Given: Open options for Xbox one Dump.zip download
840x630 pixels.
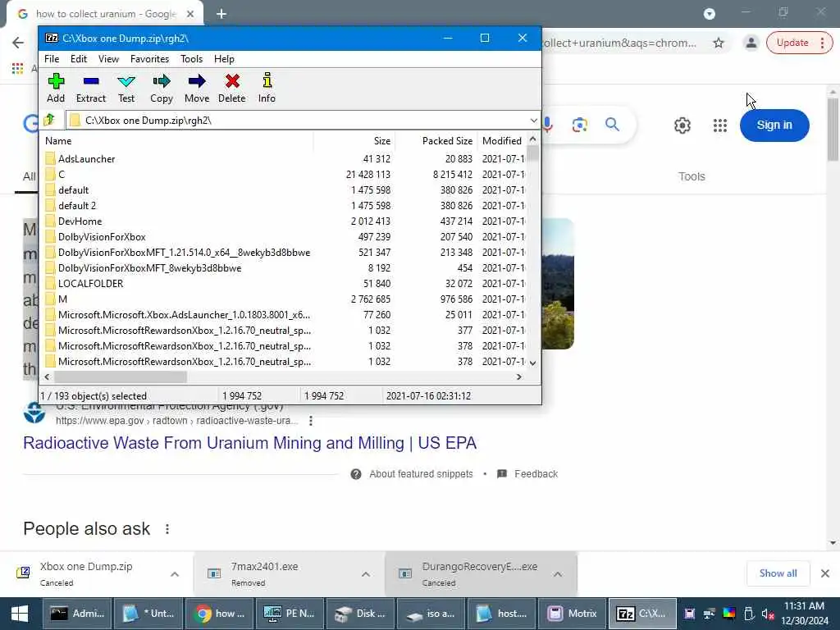Looking at the screenshot, I should point(175,574).
